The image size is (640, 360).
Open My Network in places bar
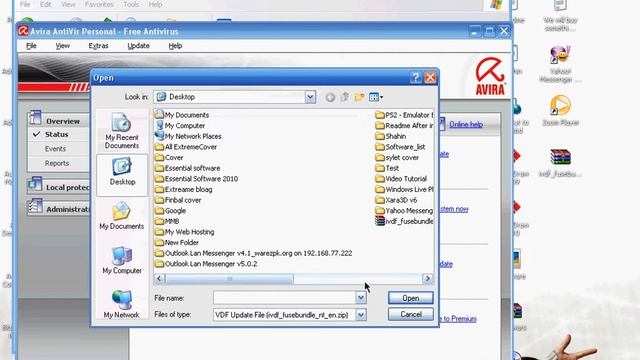(122, 304)
